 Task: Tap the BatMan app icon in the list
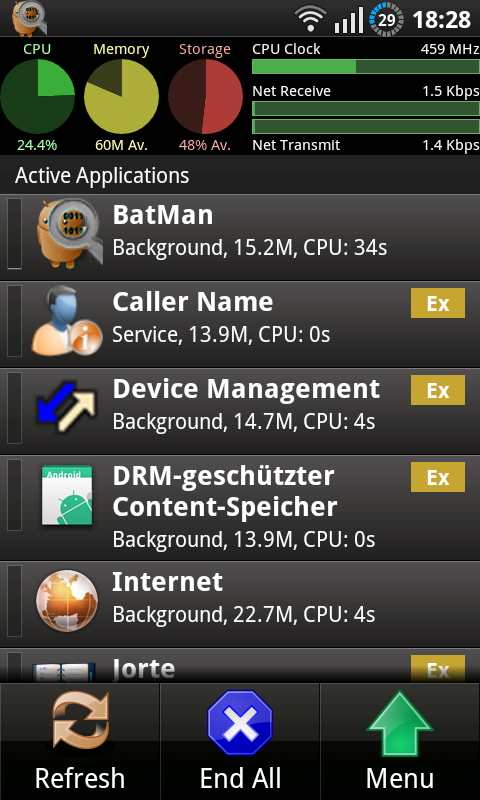70,233
